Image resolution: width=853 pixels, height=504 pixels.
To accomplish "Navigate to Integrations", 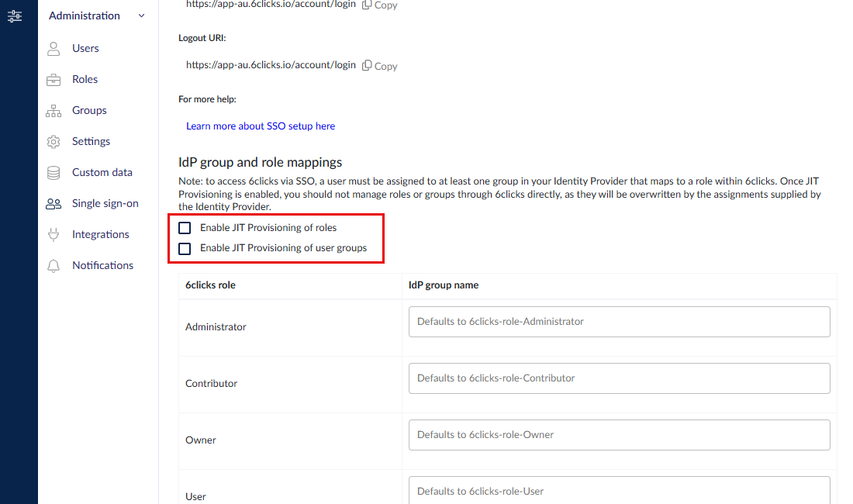I will pos(101,234).
